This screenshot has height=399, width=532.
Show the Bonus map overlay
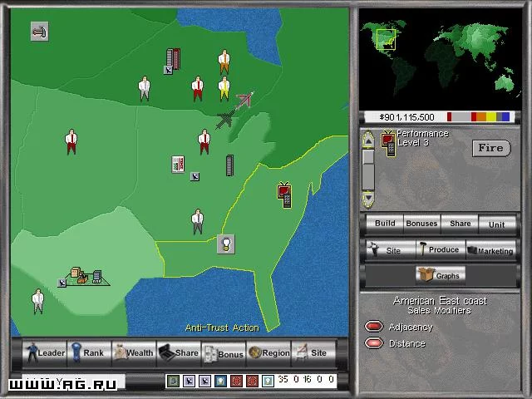224,353
